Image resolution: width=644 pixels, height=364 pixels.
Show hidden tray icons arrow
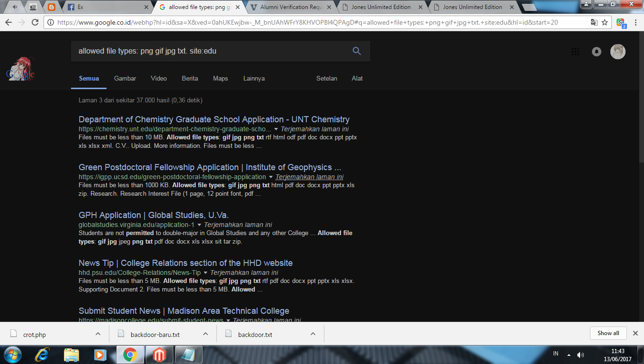568,355
